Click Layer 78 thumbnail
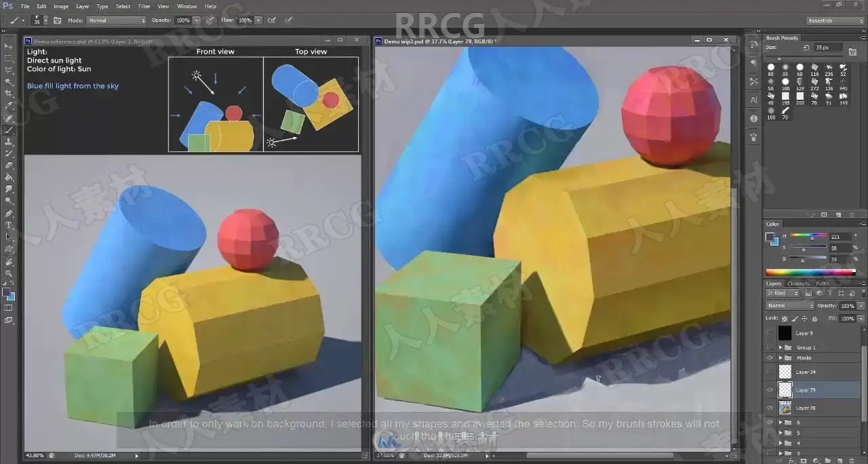868x464 pixels. coord(785,408)
